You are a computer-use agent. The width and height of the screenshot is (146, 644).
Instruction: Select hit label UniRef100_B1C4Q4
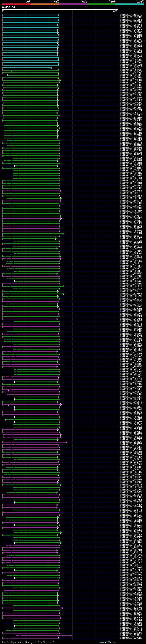pos(131,183)
